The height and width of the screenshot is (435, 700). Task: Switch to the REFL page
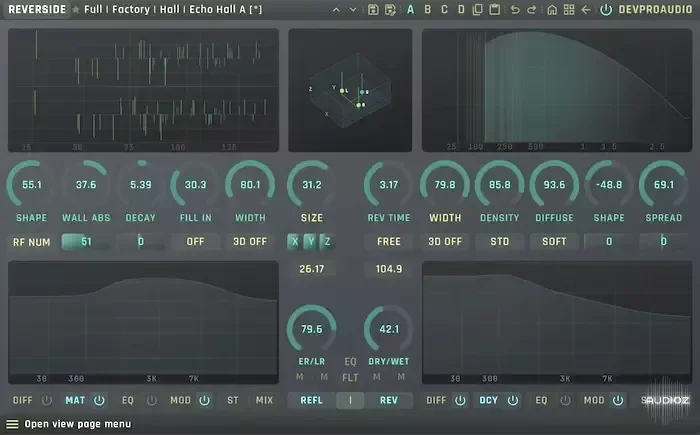[x=312, y=400]
